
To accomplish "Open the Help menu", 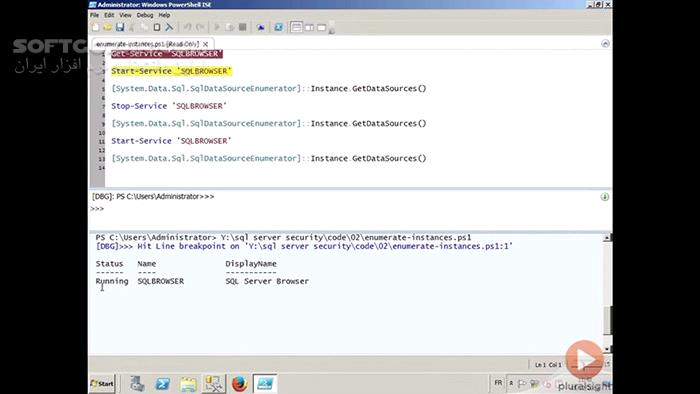I will click(164, 15).
